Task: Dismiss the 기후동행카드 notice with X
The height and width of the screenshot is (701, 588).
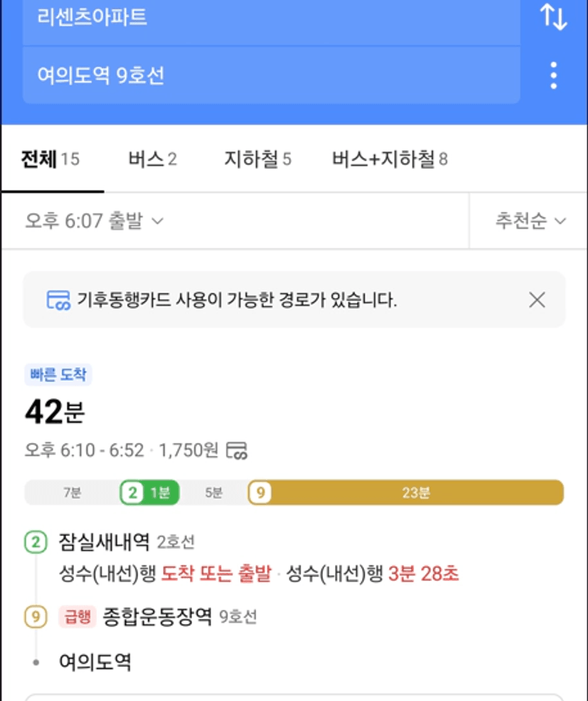Action: click(x=537, y=299)
